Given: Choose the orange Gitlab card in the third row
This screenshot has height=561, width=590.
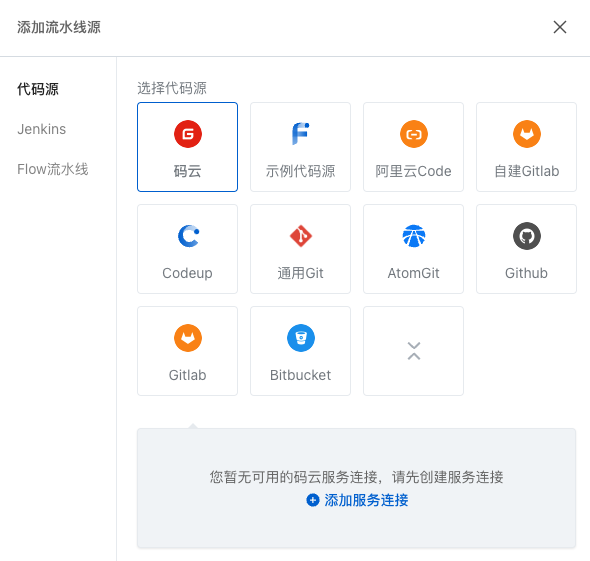Looking at the screenshot, I should 187,351.
